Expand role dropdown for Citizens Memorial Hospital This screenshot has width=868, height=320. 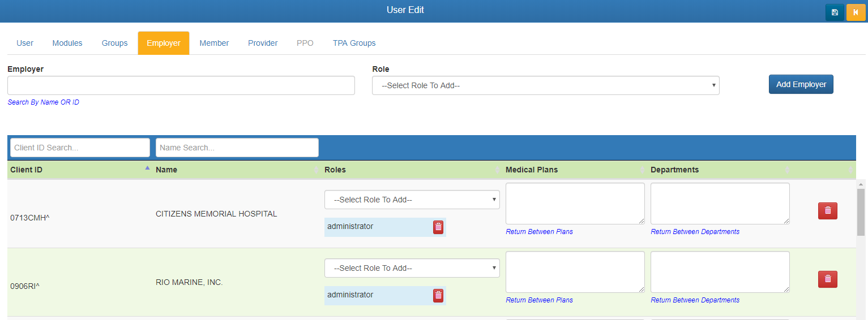[x=412, y=200]
